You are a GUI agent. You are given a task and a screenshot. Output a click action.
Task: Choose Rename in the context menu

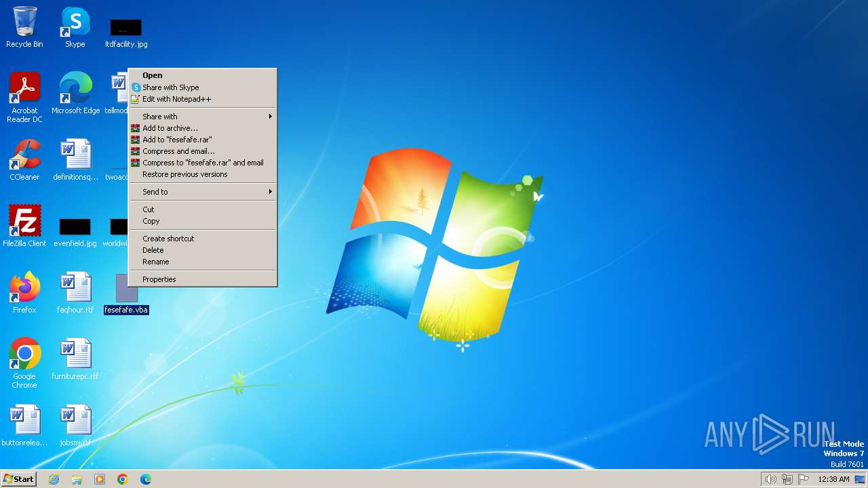(203, 262)
